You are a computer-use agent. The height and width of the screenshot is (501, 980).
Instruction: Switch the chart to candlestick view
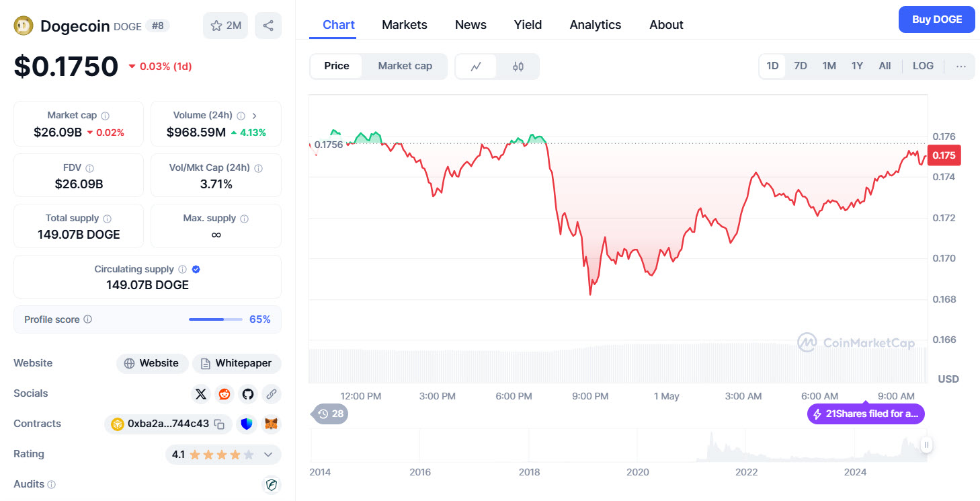click(x=518, y=66)
